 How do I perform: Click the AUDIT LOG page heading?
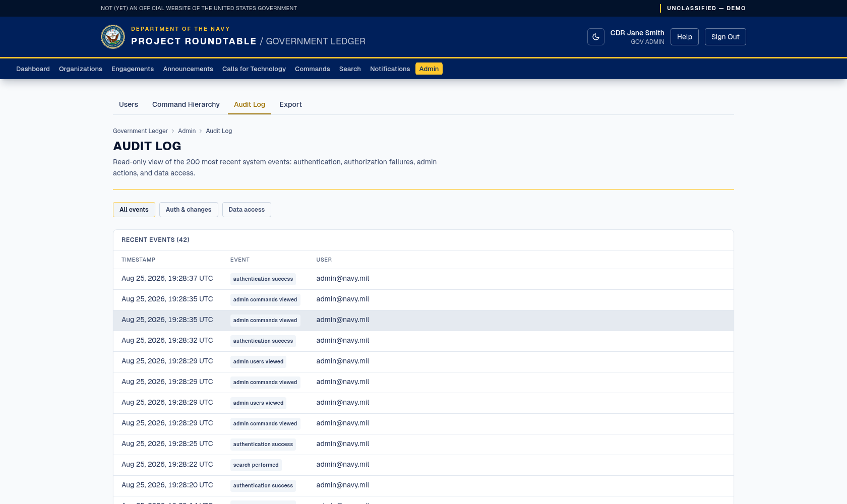[x=147, y=146]
